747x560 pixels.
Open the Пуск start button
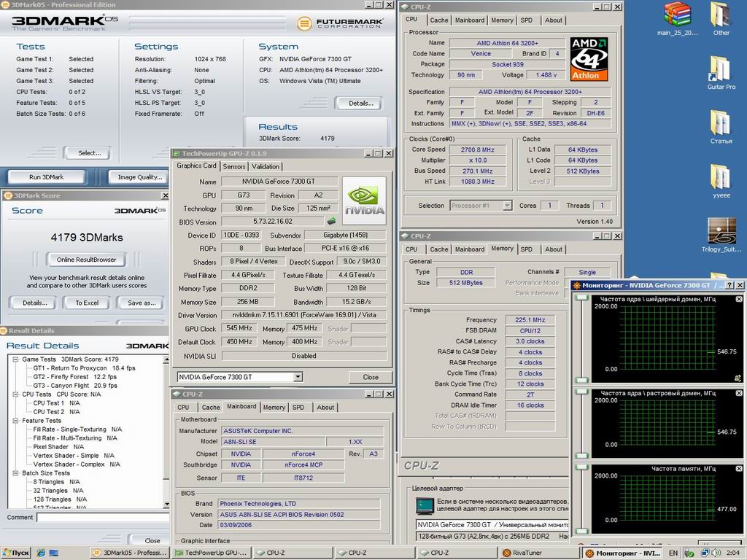click(16, 553)
